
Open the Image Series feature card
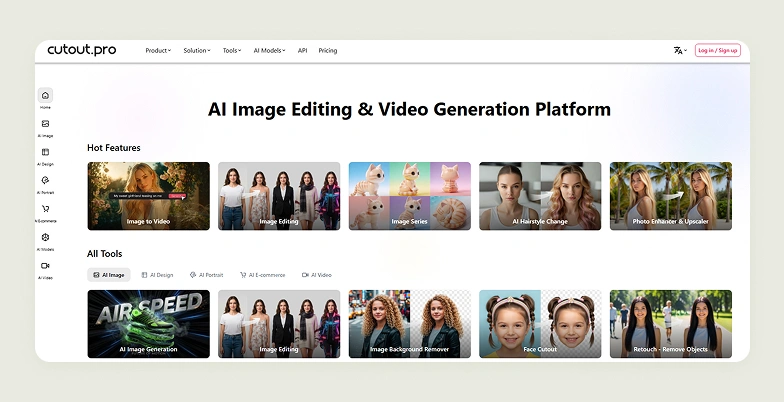[410, 196]
